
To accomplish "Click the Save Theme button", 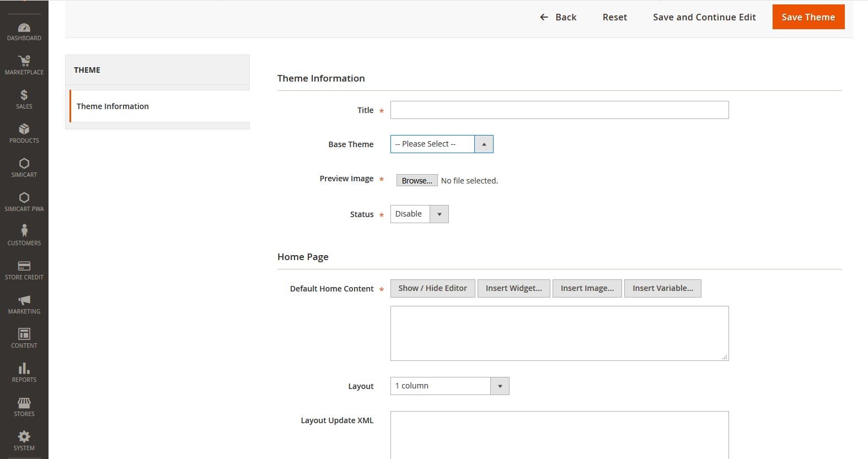I will (x=808, y=17).
